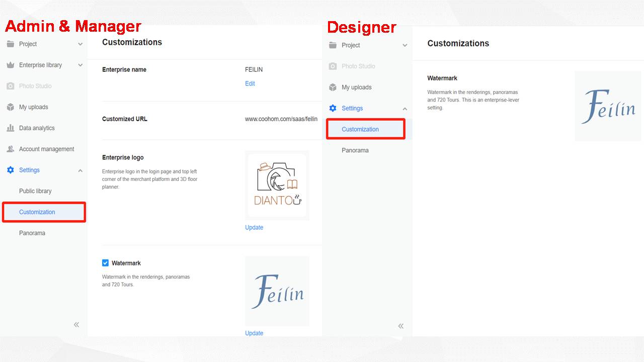
Task: Collapse the Admin Settings section chevron
Action: [x=80, y=170]
